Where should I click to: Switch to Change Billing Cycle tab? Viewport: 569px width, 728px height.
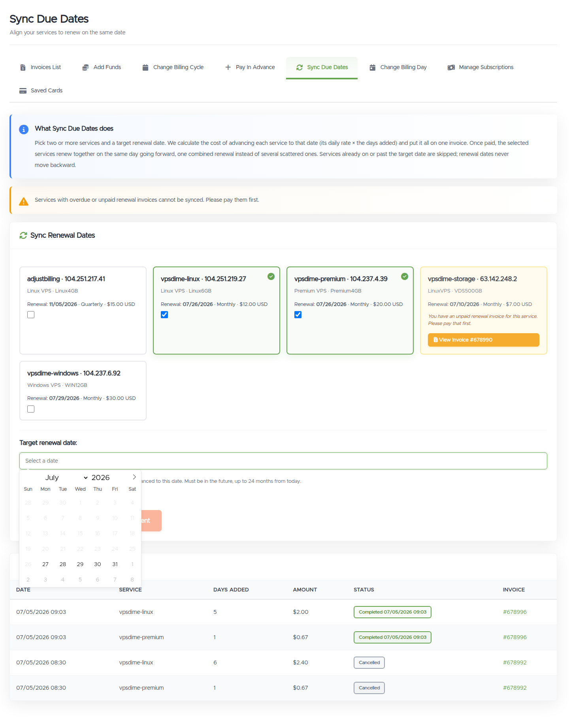coord(173,68)
